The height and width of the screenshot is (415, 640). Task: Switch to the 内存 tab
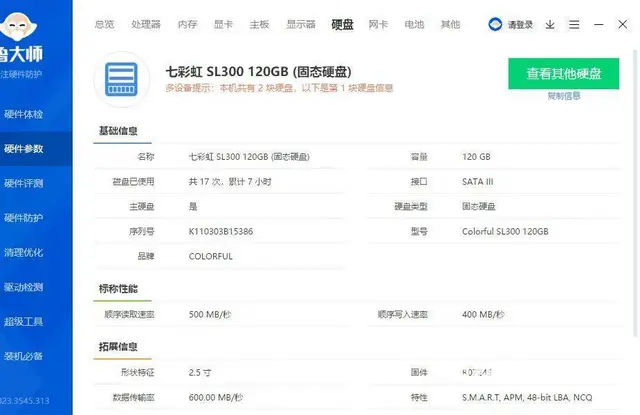(x=187, y=24)
